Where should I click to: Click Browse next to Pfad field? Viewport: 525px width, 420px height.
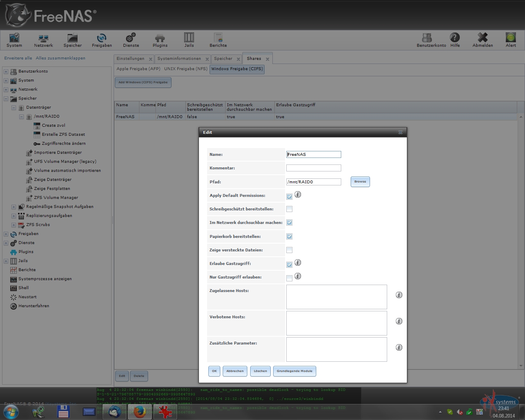pos(360,182)
